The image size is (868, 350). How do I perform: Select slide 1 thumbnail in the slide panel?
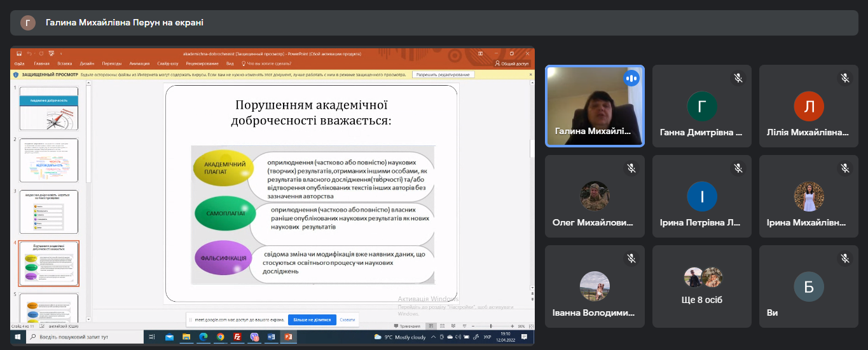(x=49, y=108)
